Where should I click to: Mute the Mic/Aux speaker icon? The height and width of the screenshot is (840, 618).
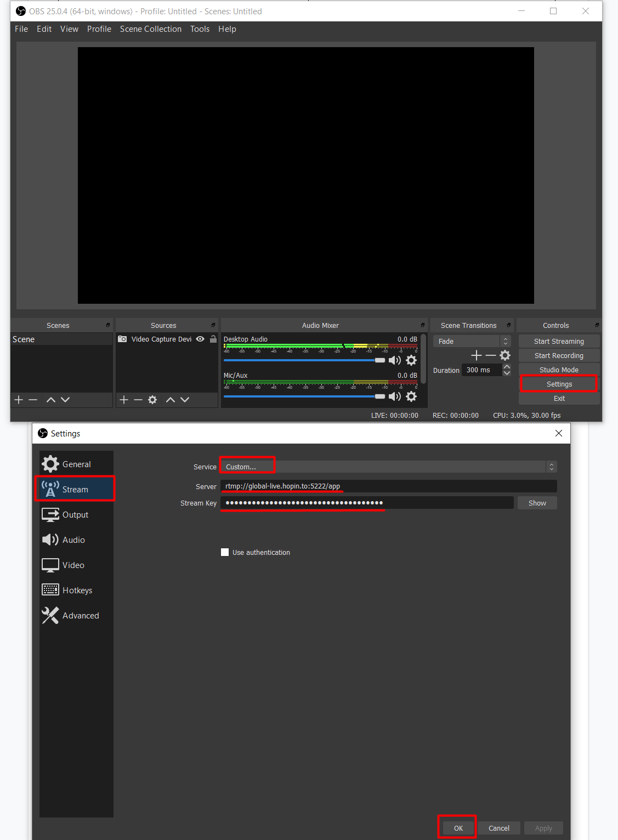pyautogui.click(x=394, y=396)
